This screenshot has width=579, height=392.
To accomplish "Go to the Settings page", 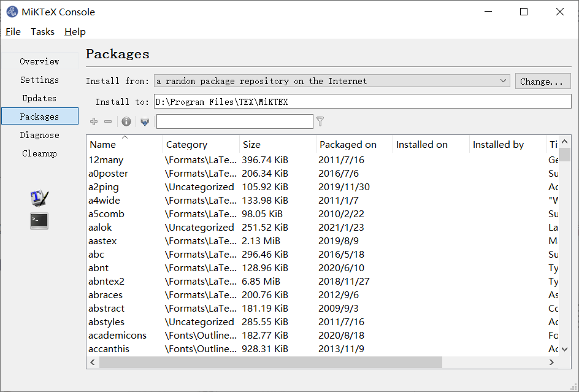I will (40, 80).
